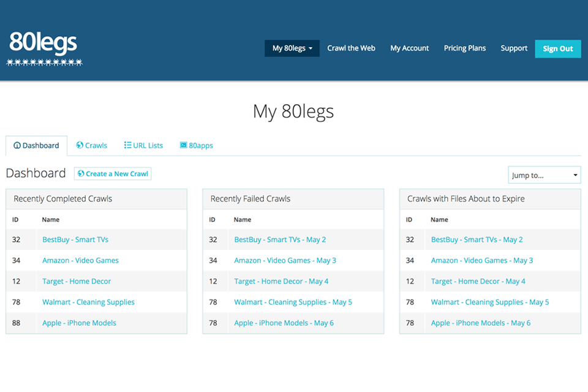The height and width of the screenshot is (392, 588).
Task: Open failed crawl Amazon - Video Games - May 3
Action: pyautogui.click(x=285, y=260)
